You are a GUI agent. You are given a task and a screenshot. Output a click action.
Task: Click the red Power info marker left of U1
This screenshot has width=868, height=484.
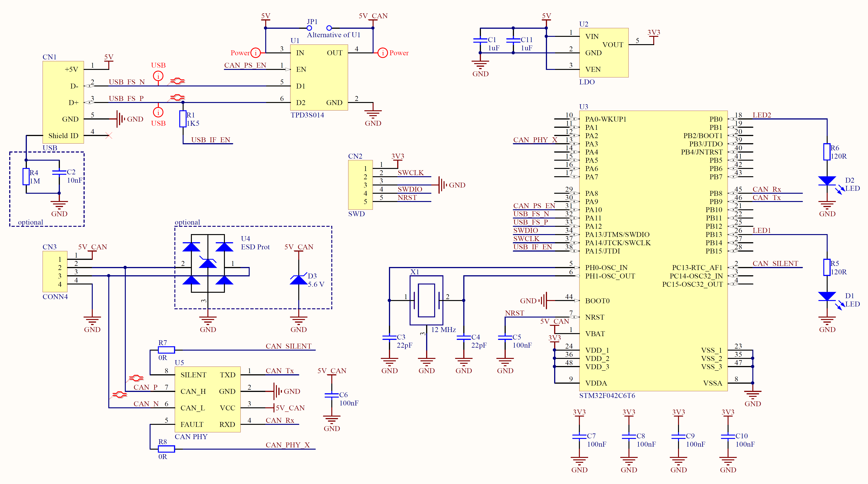[x=256, y=53]
